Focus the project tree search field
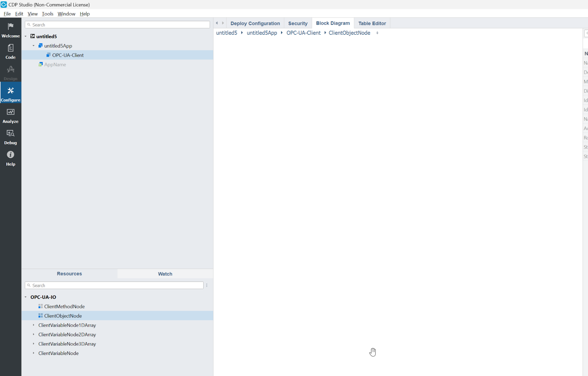 118,25
